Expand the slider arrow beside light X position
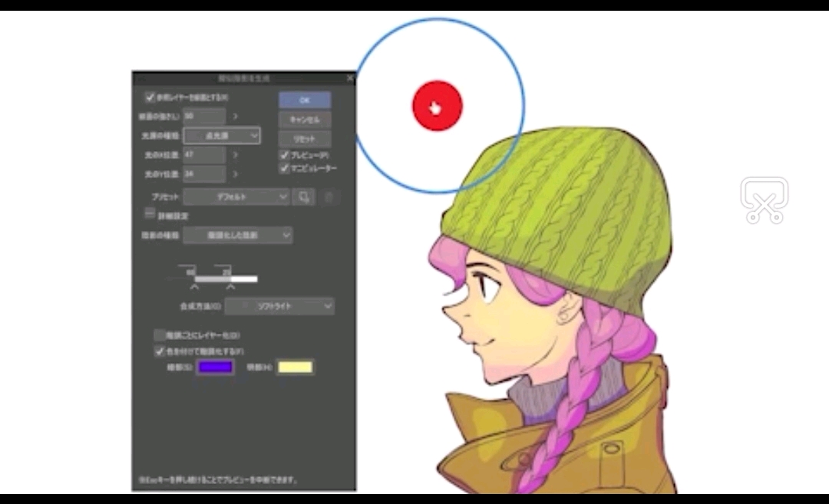This screenshot has width=829, height=504. tap(236, 155)
